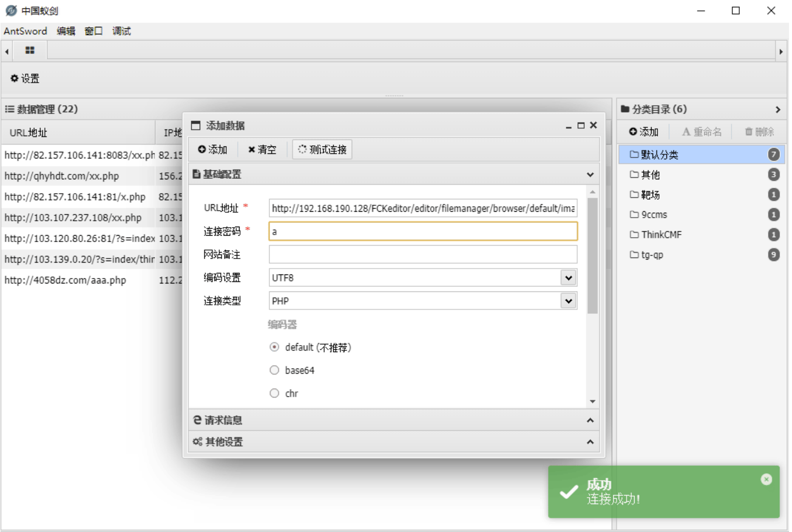The width and height of the screenshot is (792, 532).
Task: Click the 中国蚁剑 app logo icon
Action: pyautogui.click(x=11, y=10)
